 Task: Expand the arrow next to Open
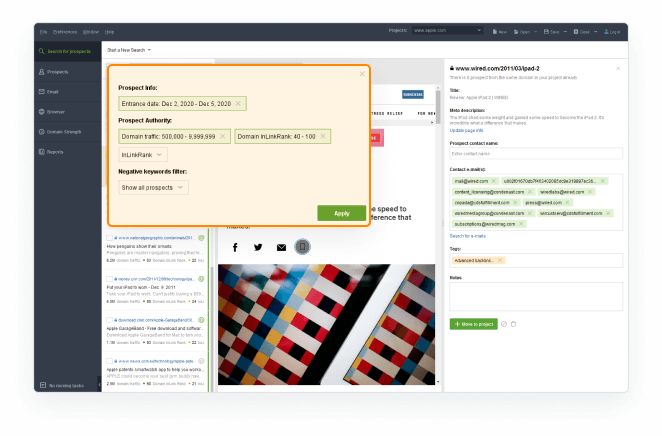tap(535, 32)
